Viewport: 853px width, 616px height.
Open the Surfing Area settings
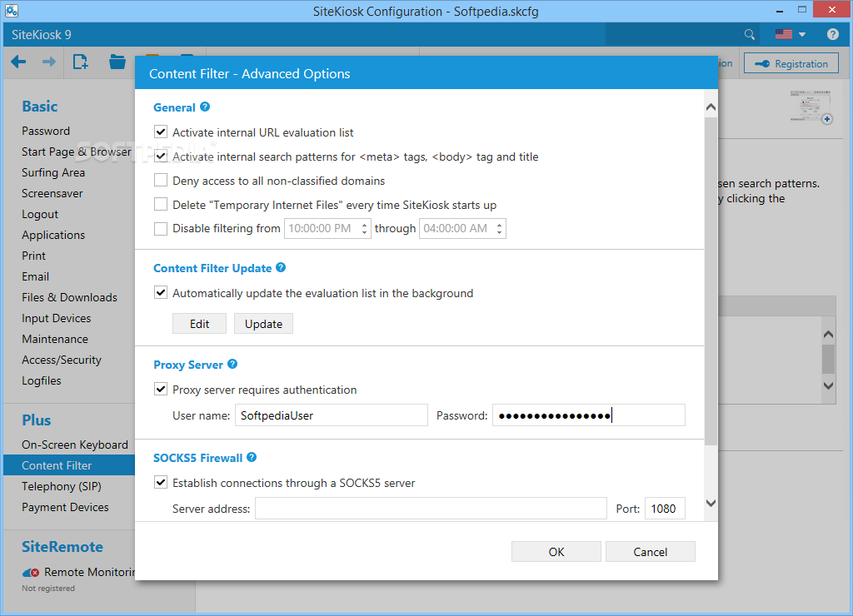(53, 172)
